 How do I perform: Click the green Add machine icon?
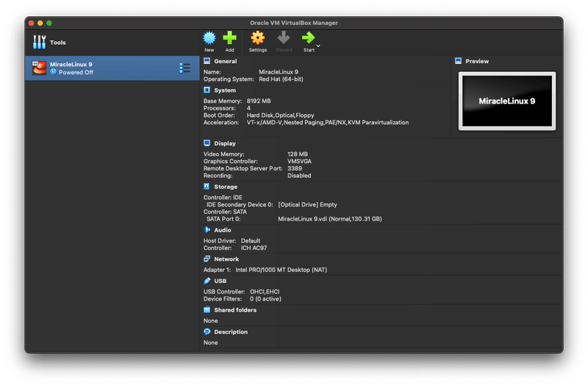(229, 38)
